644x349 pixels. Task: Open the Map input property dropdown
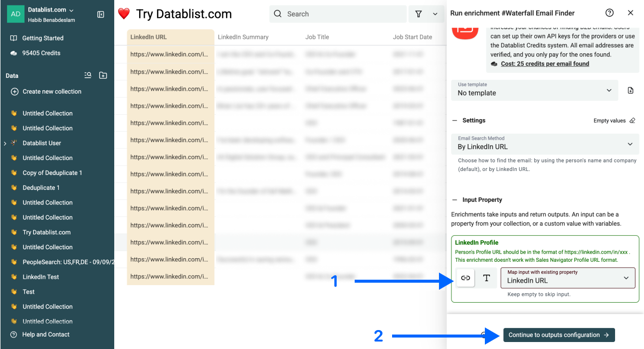pos(568,278)
